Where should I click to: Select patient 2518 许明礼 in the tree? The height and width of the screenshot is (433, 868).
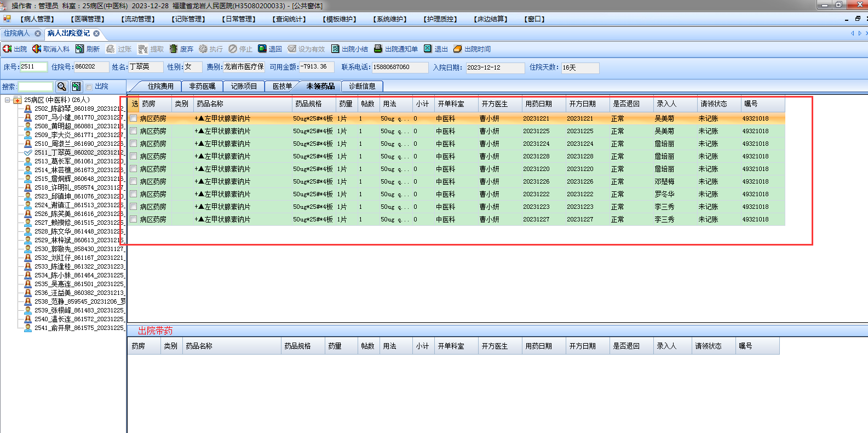(x=79, y=187)
